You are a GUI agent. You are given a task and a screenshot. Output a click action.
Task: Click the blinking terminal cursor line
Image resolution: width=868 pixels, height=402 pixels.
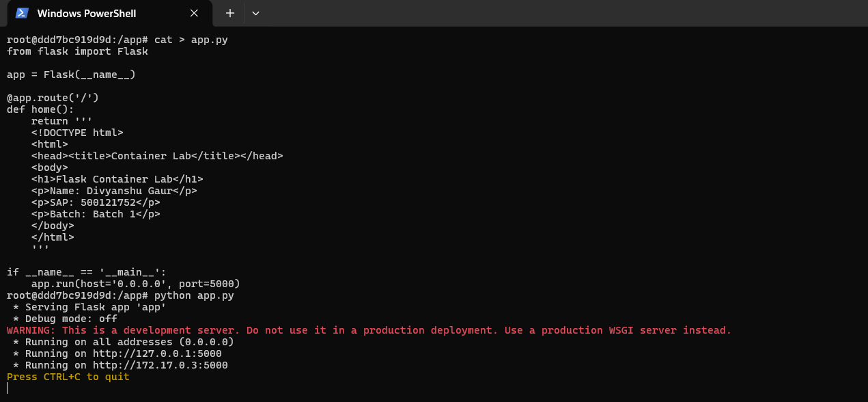coord(8,388)
